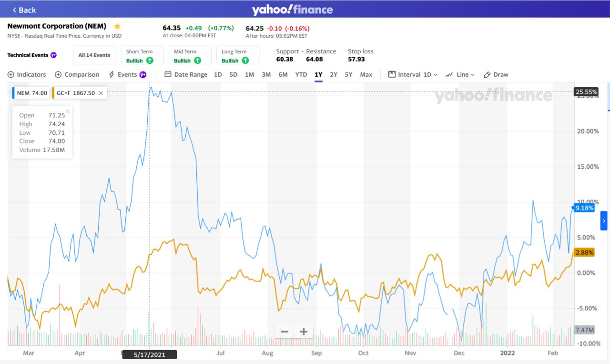Expand the Line chart type dropdown

[x=460, y=74]
